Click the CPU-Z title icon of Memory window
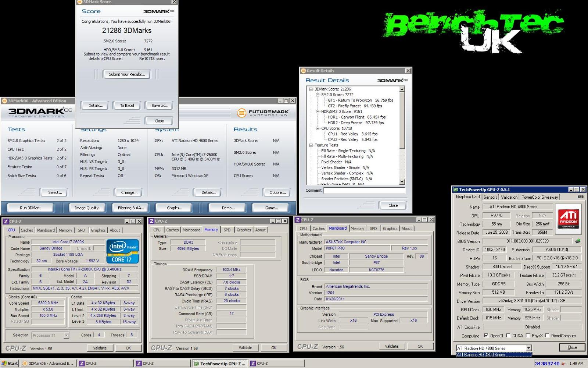The image size is (588, 368). tap(151, 221)
